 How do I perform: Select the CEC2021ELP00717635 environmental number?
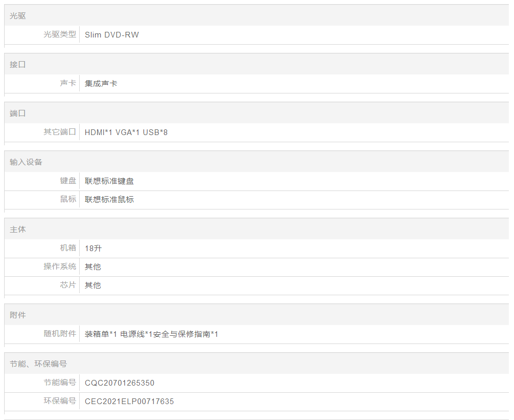[130, 402]
